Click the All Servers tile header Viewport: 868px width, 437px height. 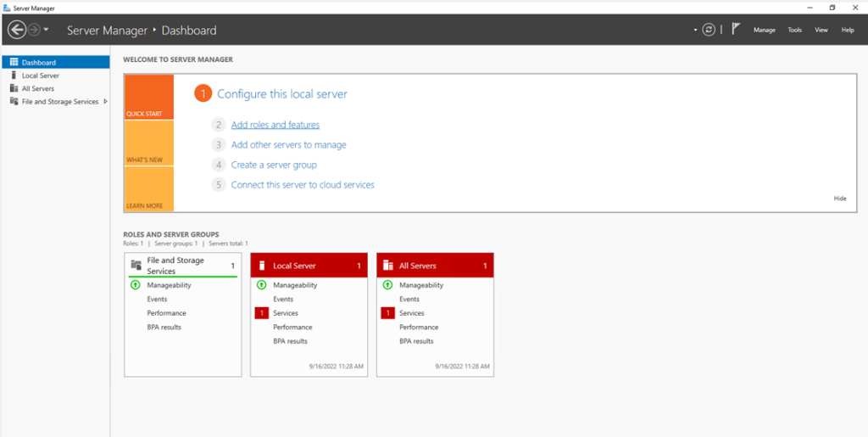click(x=435, y=266)
